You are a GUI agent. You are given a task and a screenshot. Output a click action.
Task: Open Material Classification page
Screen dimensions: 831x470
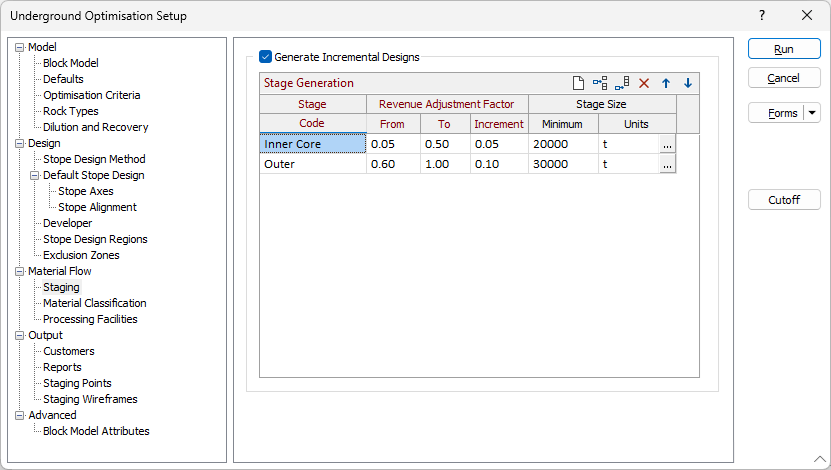coord(94,303)
